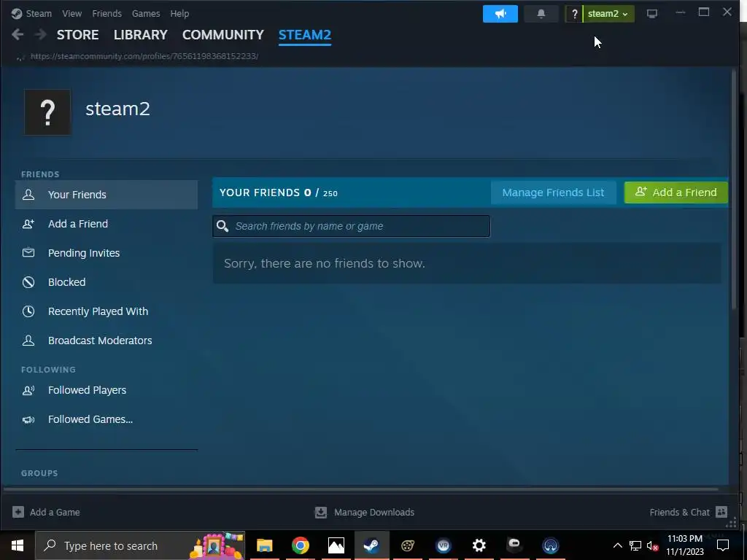The width and height of the screenshot is (747, 560).
Task: Click the Windows taskbar search box
Action: 140,545
